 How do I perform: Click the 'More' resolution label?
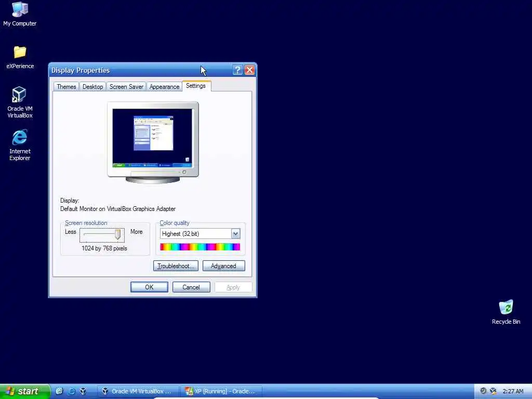coord(137,232)
